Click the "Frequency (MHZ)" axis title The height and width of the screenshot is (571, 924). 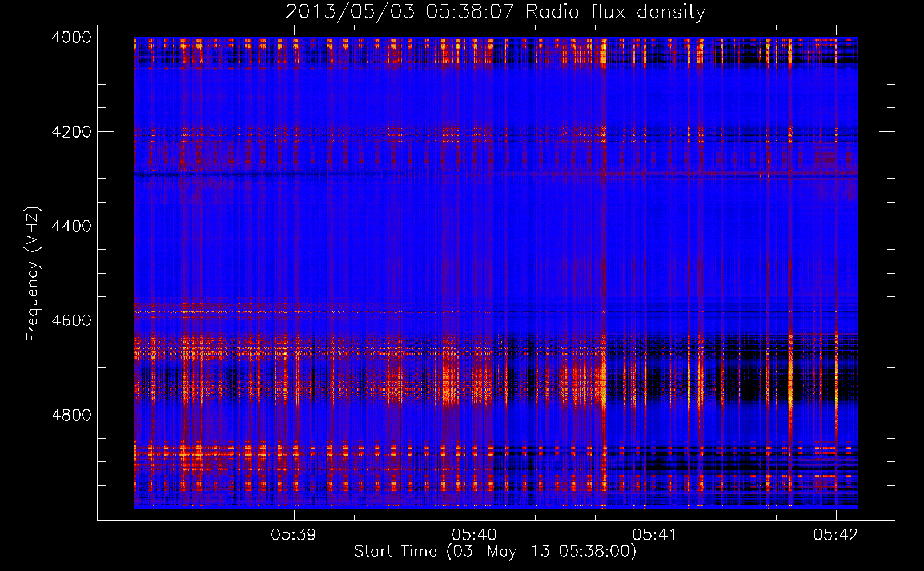point(33,274)
